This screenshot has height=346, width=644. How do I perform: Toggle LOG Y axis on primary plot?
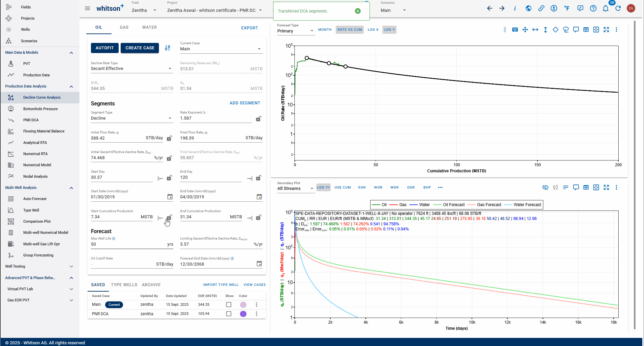[389, 30]
